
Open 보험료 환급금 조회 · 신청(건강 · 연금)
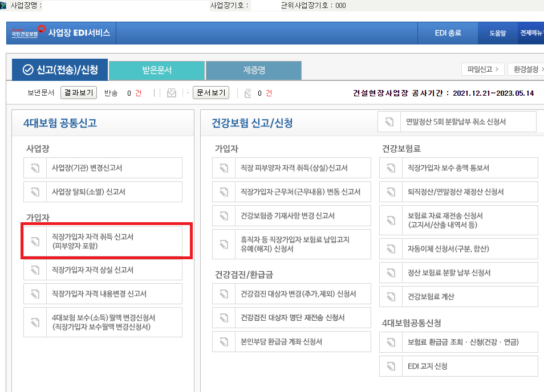pyautogui.click(x=458, y=342)
